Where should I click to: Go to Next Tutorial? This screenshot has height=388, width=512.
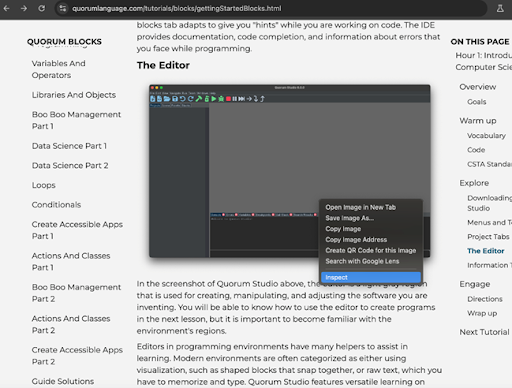[x=484, y=332]
